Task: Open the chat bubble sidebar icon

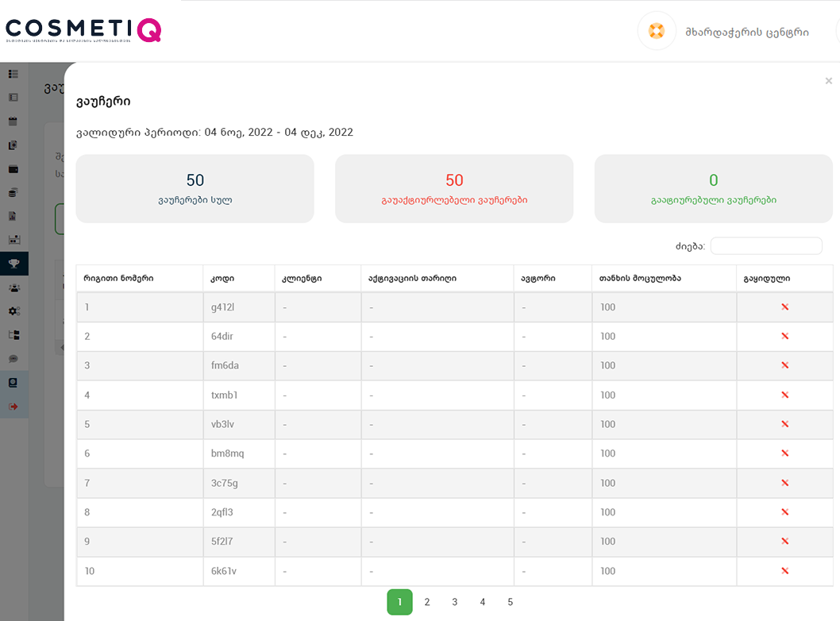Action: click(x=13, y=359)
